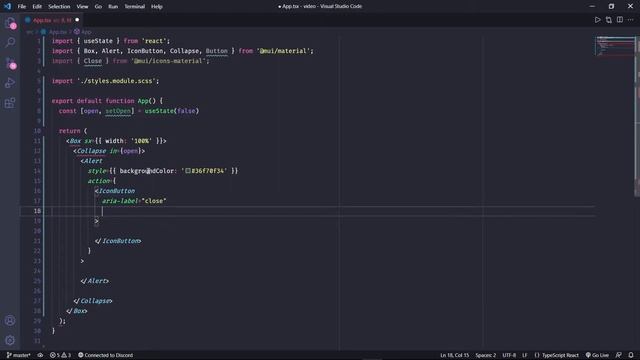Select the App.tsx editor tab

pos(52,20)
